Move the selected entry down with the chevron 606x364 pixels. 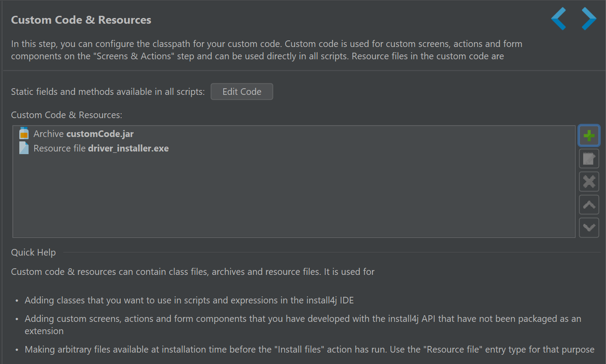[589, 227]
